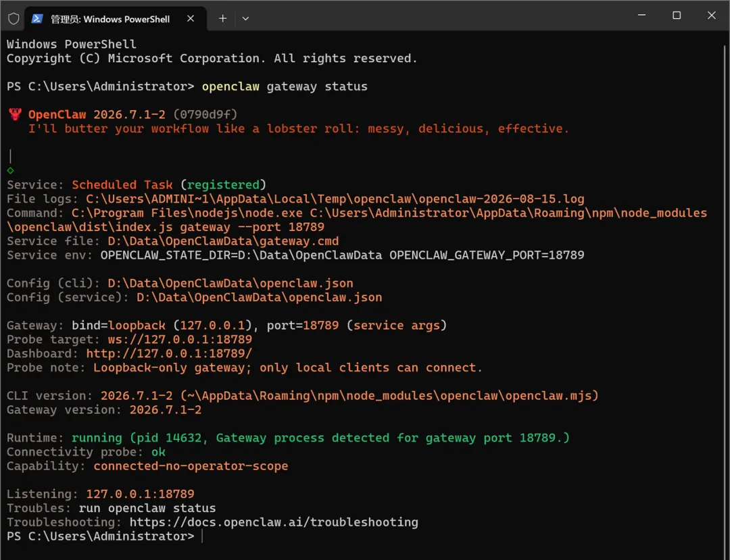The height and width of the screenshot is (560, 730).
Task: Click Config (service) openclaw.json path
Action: pyautogui.click(x=260, y=297)
